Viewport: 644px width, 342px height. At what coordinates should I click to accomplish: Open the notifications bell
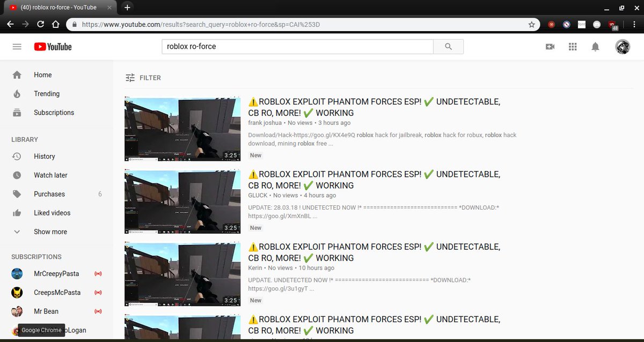(x=595, y=47)
